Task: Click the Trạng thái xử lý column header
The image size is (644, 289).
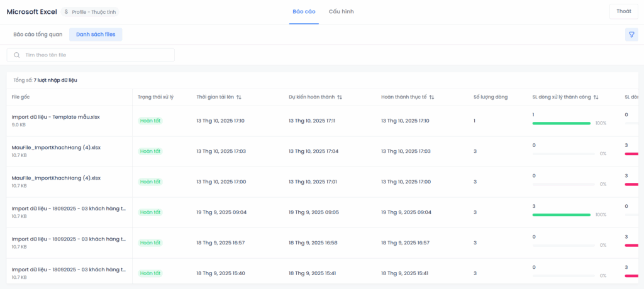Action: pyautogui.click(x=155, y=97)
